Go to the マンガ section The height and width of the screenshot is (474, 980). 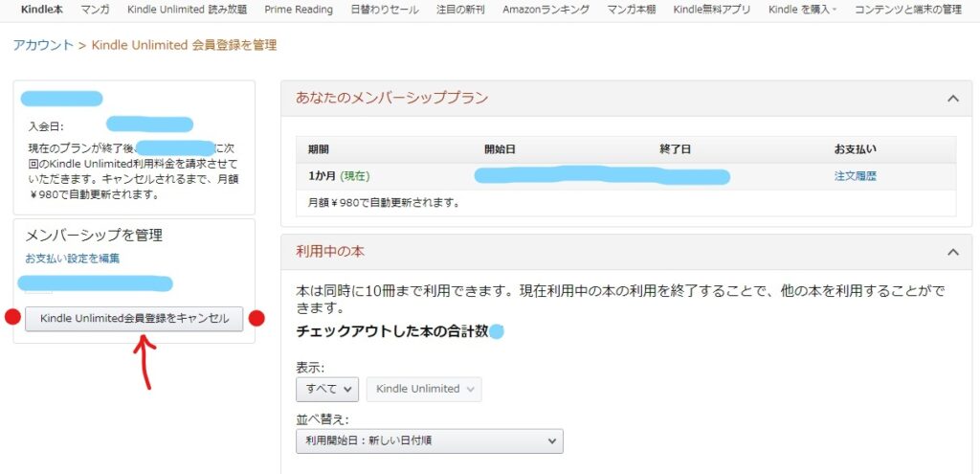tap(95, 10)
